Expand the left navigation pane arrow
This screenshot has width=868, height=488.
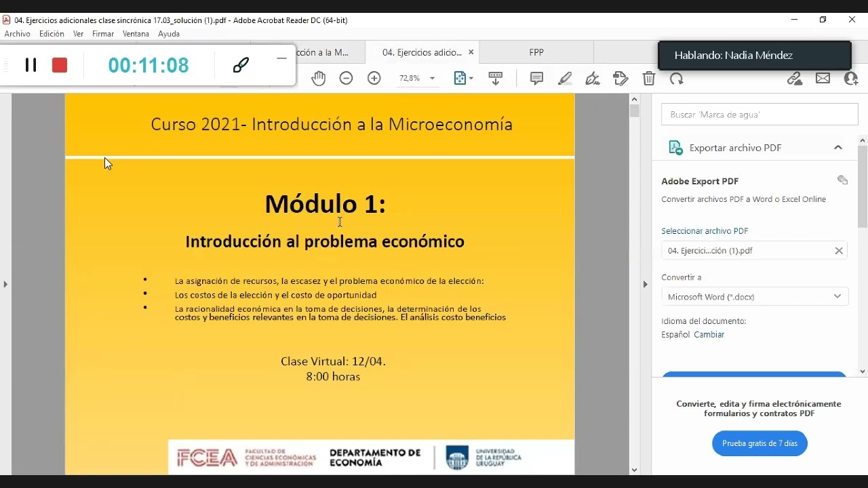5,284
